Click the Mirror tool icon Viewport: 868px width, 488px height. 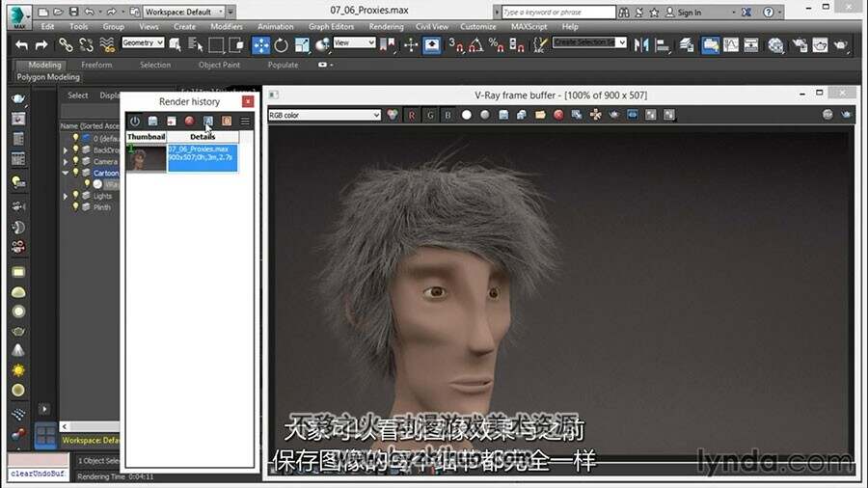click(x=641, y=44)
